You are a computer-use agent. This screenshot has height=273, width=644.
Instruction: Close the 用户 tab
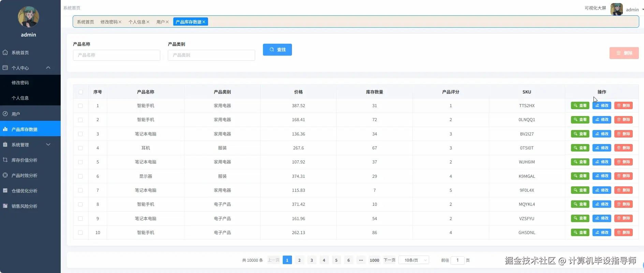pyautogui.click(x=167, y=22)
